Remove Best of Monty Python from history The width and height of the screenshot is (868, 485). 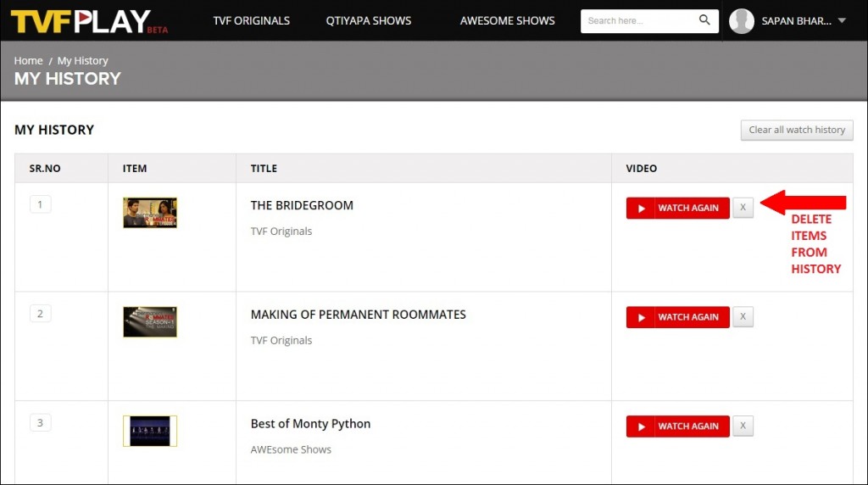click(743, 425)
